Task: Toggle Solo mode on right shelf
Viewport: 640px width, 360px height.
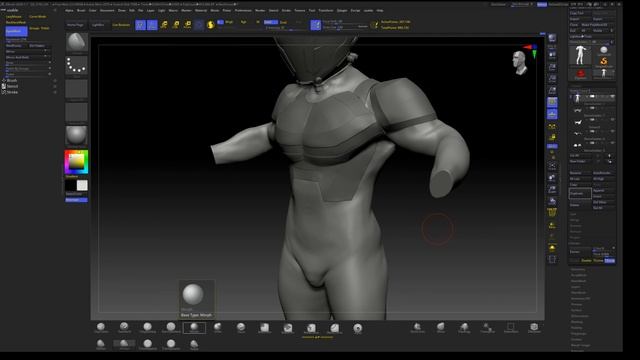Action: tap(552, 248)
